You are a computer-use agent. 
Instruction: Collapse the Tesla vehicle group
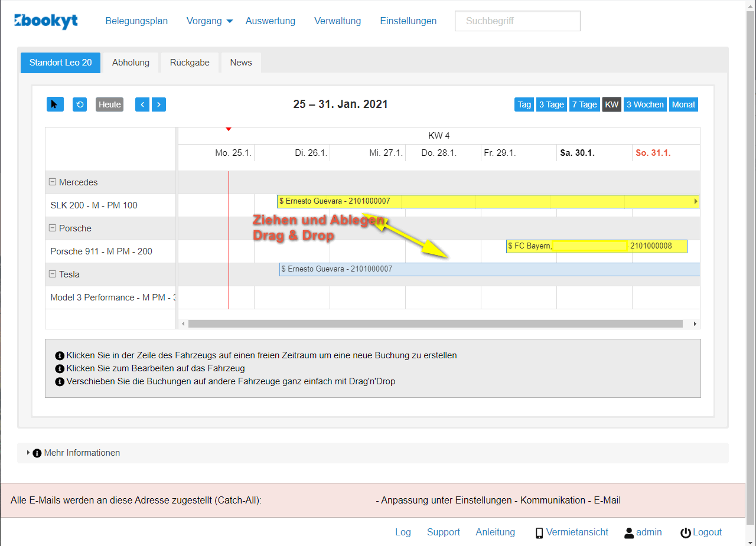click(53, 274)
